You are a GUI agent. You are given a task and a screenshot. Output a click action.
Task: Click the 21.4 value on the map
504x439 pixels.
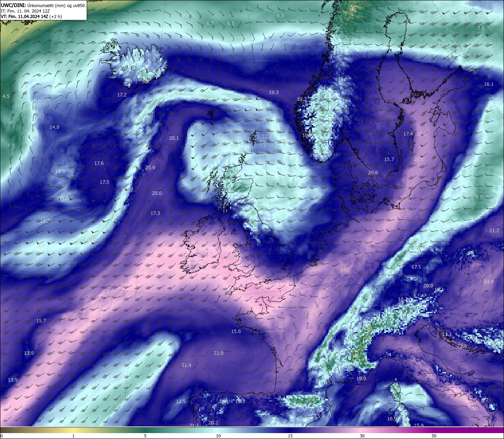tap(186, 366)
